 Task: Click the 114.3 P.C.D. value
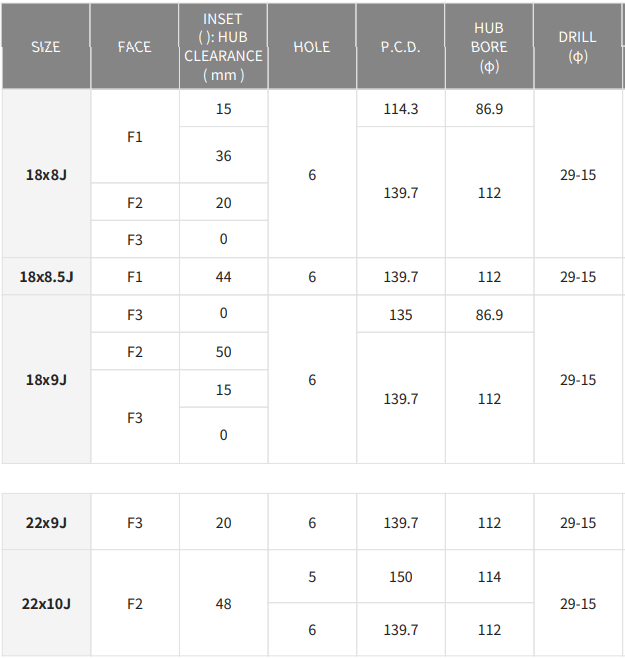click(x=400, y=109)
